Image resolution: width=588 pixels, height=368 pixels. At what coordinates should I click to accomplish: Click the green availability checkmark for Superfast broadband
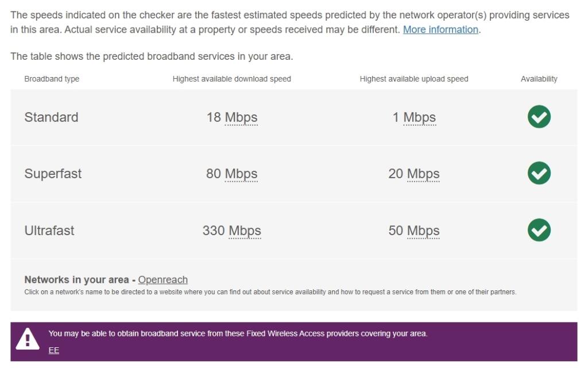[539, 173]
